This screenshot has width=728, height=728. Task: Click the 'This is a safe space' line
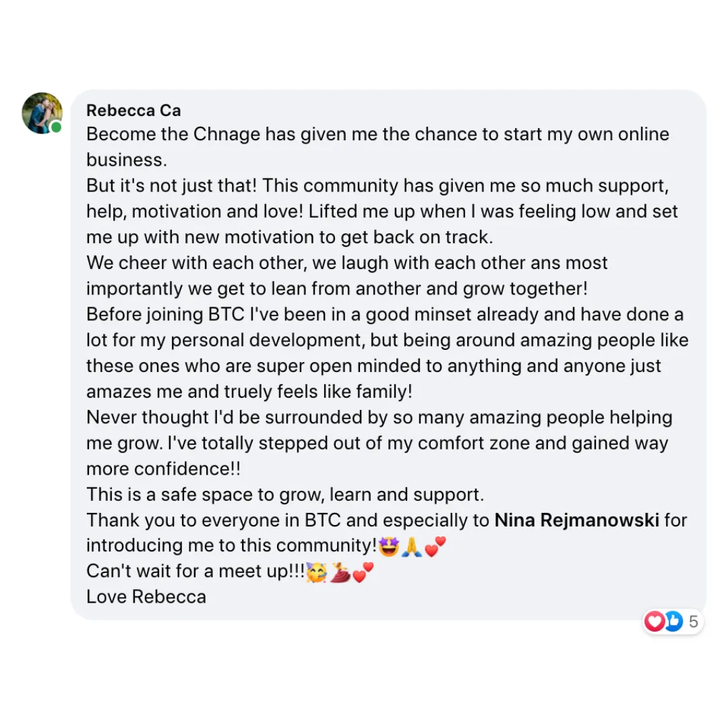click(x=285, y=495)
